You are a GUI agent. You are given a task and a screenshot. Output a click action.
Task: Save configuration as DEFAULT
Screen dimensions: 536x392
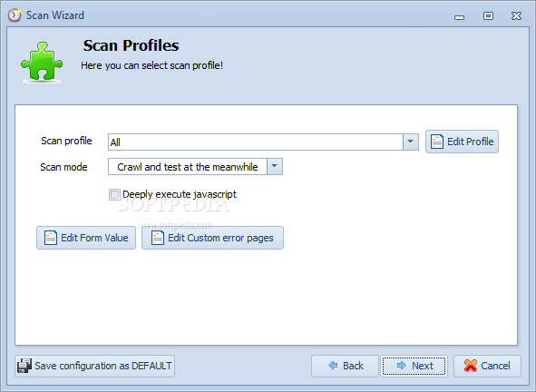tap(94, 366)
